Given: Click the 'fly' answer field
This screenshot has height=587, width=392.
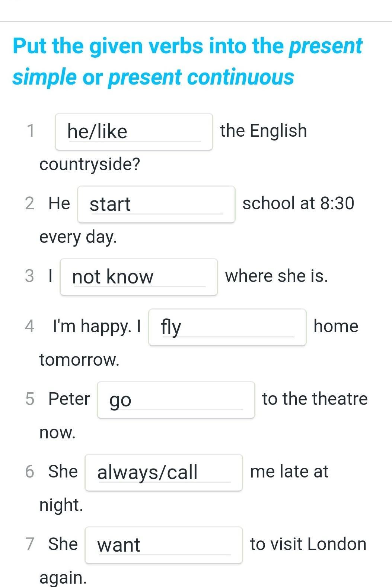Looking at the screenshot, I should point(227,327).
